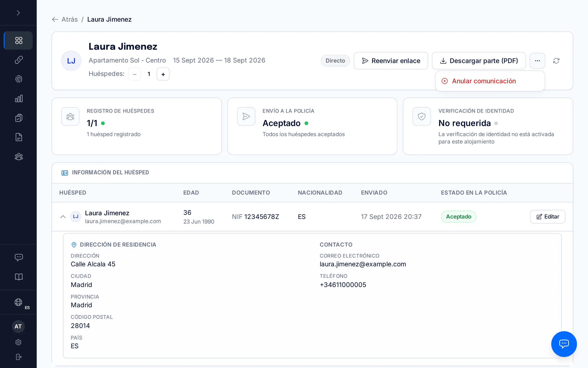Open the blue live chat bubble
Screen dimensions: 588x368
point(564,344)
